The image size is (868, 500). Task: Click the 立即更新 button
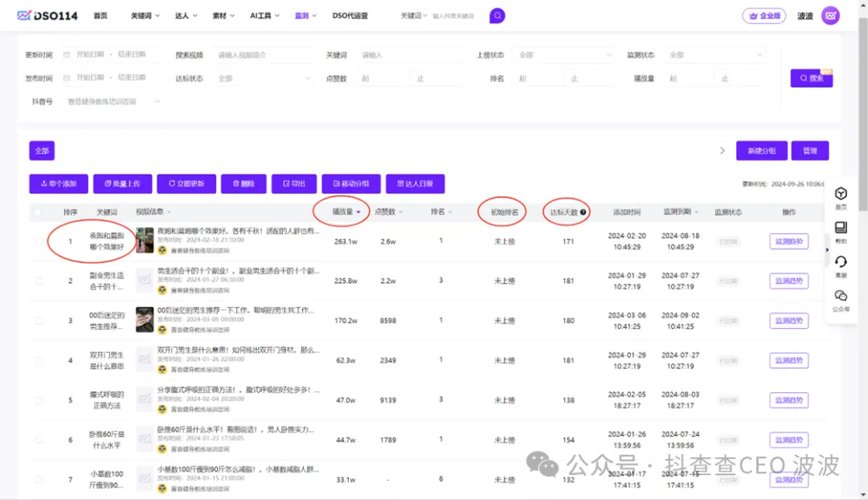186,183
